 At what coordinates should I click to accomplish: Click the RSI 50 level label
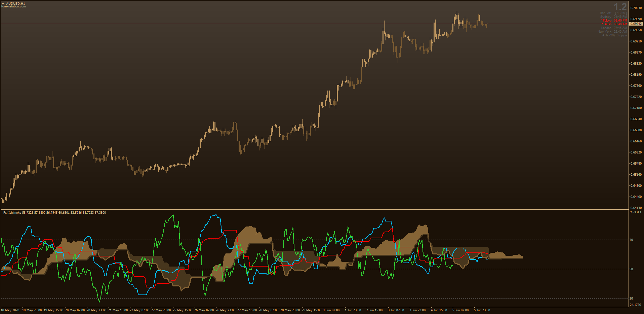[x=631, y=269]
